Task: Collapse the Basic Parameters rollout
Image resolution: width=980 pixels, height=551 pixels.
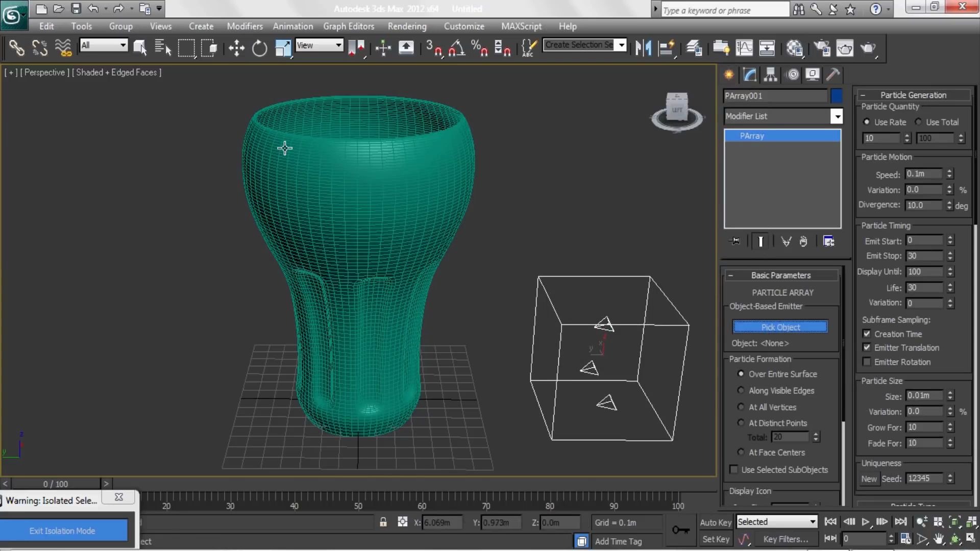Action: tap(731, 275)
